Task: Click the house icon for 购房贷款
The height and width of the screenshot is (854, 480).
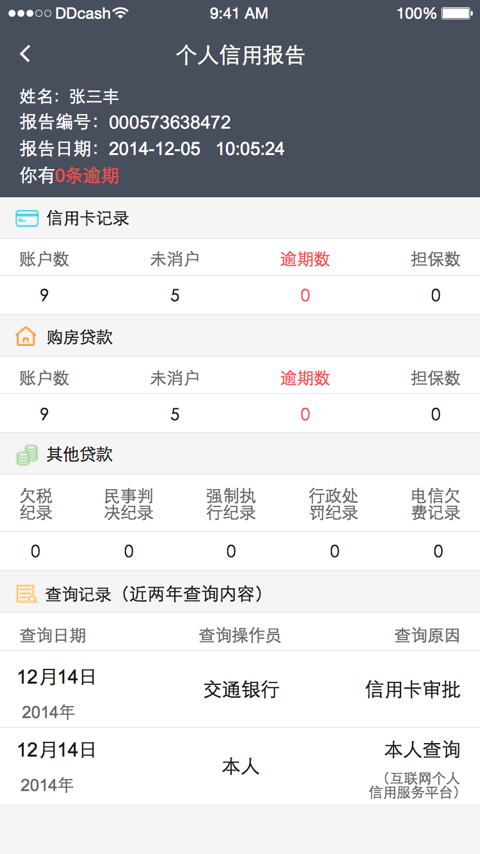Action: 26,337
